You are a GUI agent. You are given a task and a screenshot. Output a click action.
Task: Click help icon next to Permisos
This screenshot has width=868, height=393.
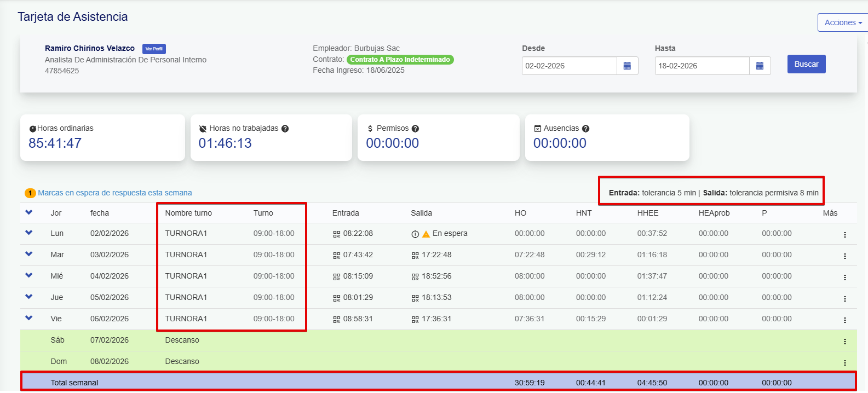coord(415,129)
